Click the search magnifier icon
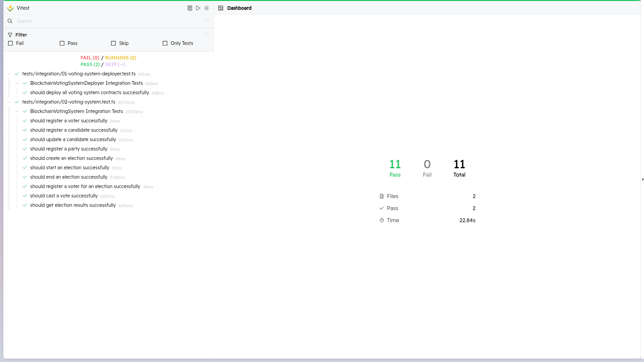The height and width of the screenshot is (362, 644). [10, 21]
